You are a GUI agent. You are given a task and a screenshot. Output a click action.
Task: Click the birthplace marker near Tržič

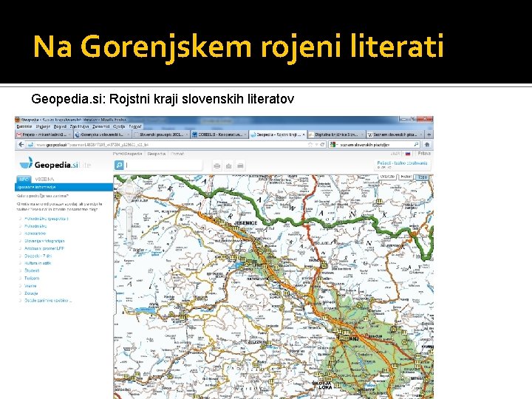[x=324, y=265]
